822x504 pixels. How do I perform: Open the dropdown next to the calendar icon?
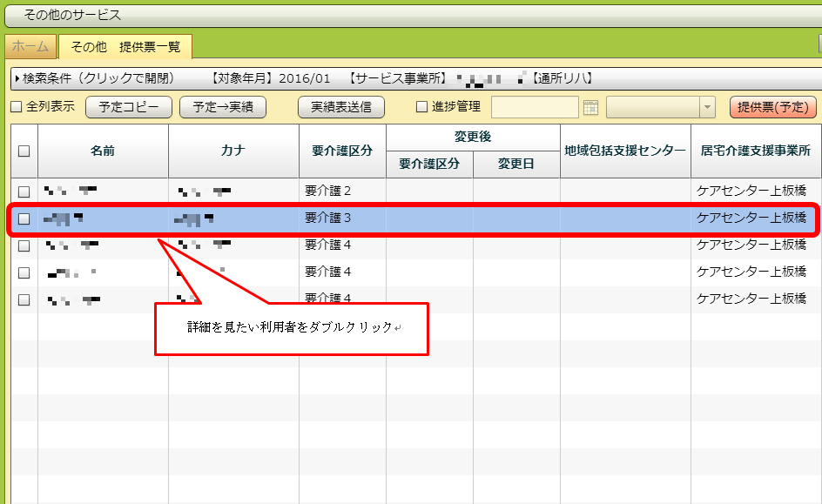coord(707,108)
